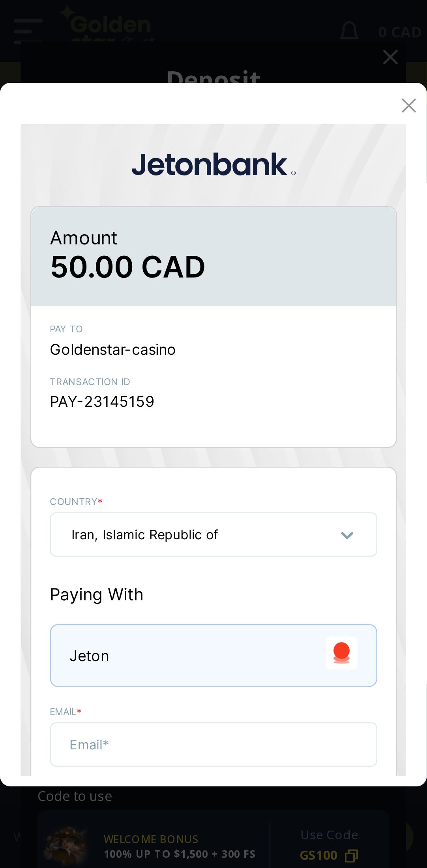Click the 50.00 CAD amount
Image resolution: width=427 pixels, height=868 pixels.
click(127, 267)
